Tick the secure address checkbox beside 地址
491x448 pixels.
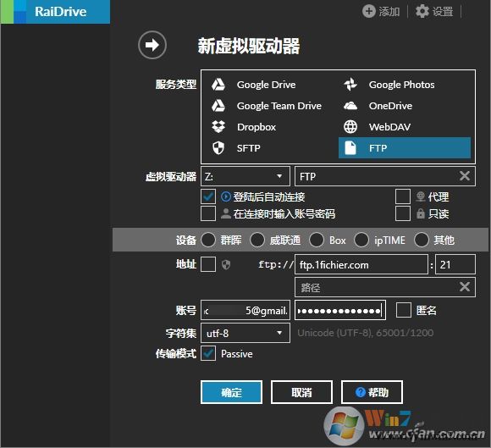(x=208, y=264)
